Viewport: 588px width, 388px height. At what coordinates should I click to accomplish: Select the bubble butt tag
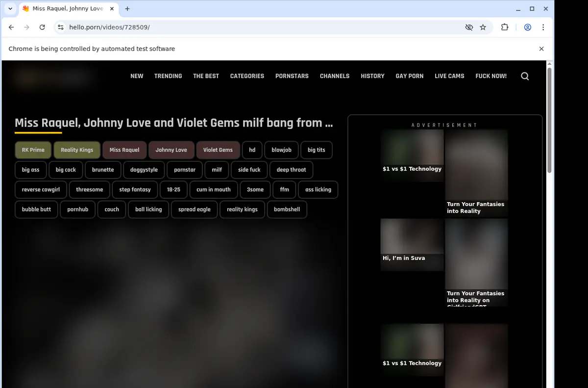point(37,209)
